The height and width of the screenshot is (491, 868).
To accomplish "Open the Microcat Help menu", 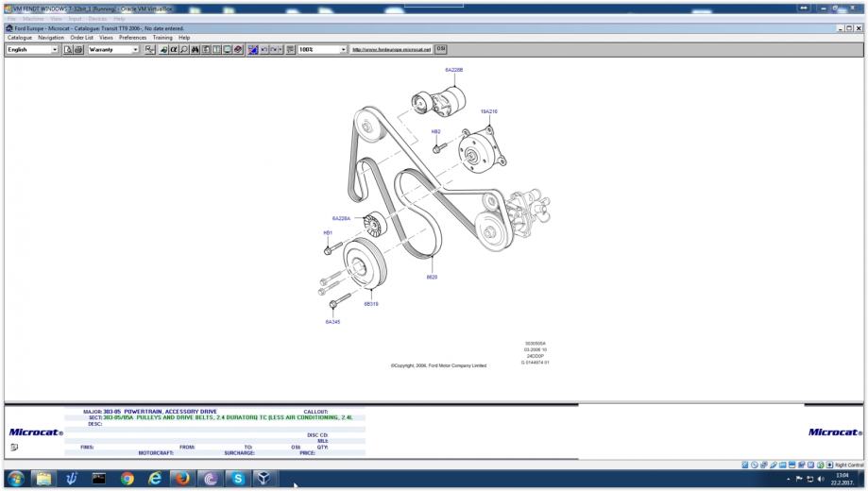I will click(x=184, y=38).
